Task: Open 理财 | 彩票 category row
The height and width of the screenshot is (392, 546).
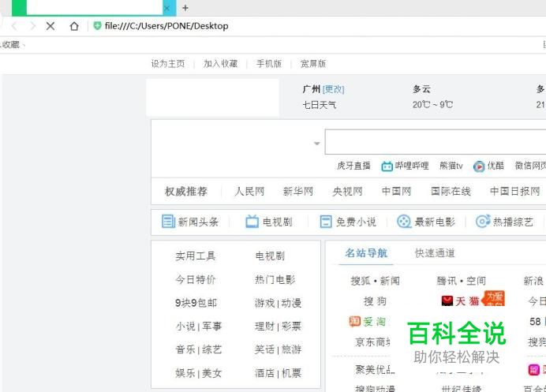Action: point(278,327)
